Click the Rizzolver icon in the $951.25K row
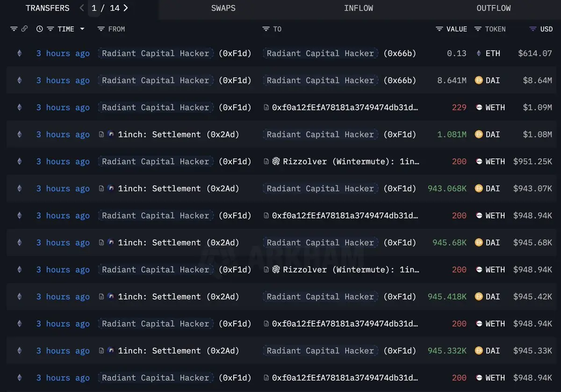 pos(276,162)
